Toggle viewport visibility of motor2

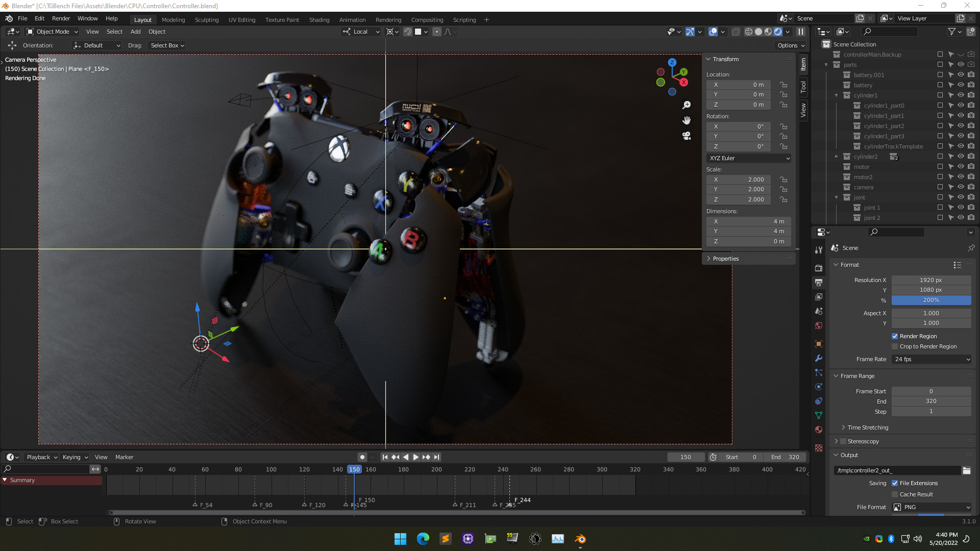coord(961,177)
